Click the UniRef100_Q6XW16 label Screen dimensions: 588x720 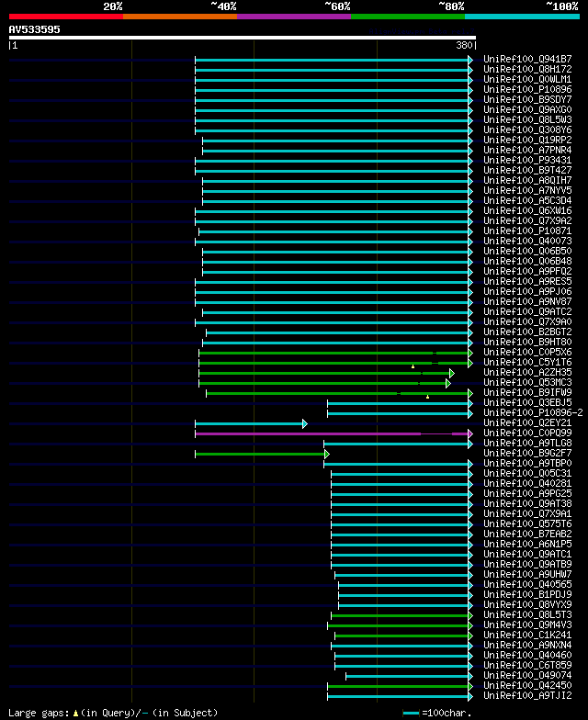(527, 211)
